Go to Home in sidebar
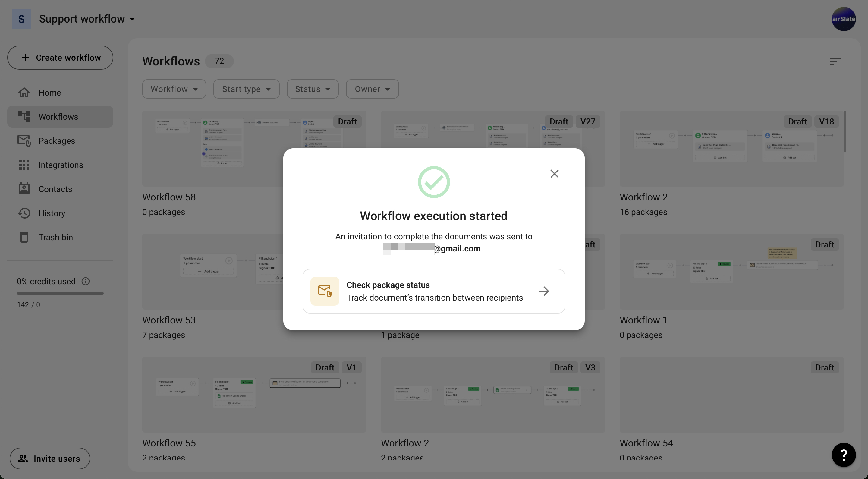The image size is (868, 479). pyautogui.click(x=60, y=92)
